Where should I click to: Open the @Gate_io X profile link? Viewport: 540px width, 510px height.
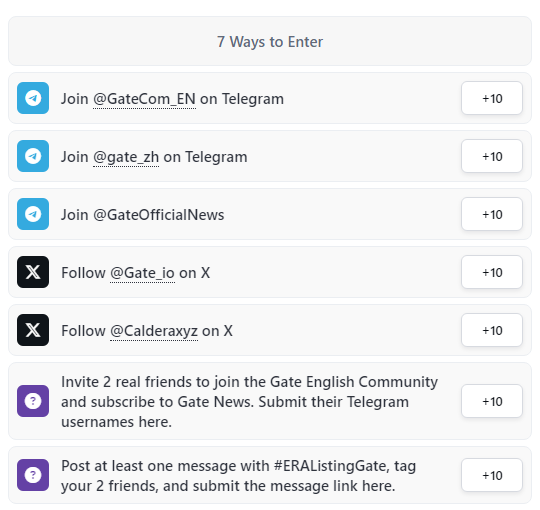pos(142,273)
